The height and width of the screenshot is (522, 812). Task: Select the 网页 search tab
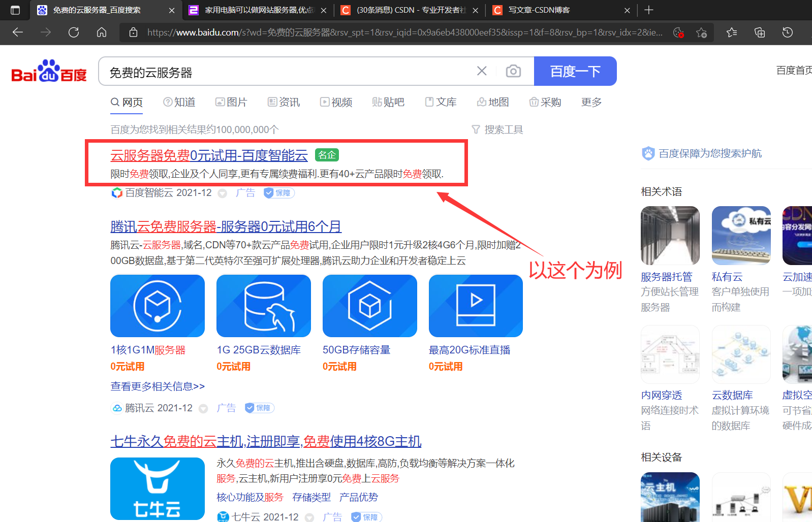pos(127,102)
